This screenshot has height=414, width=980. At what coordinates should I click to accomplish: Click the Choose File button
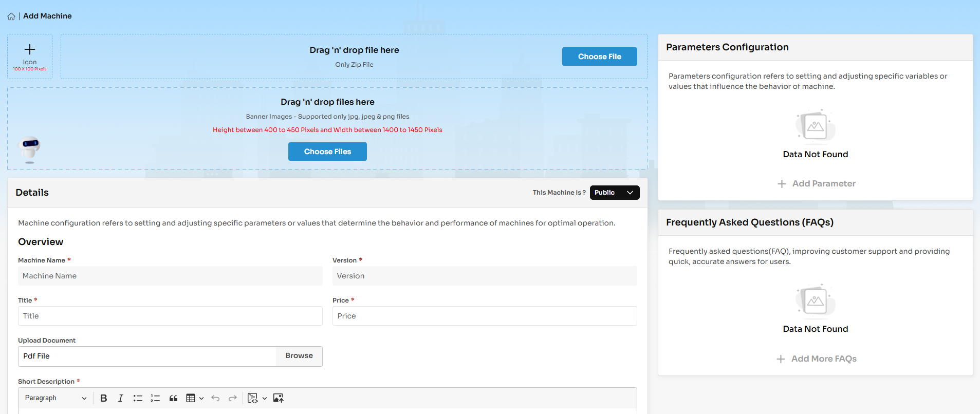599,57
